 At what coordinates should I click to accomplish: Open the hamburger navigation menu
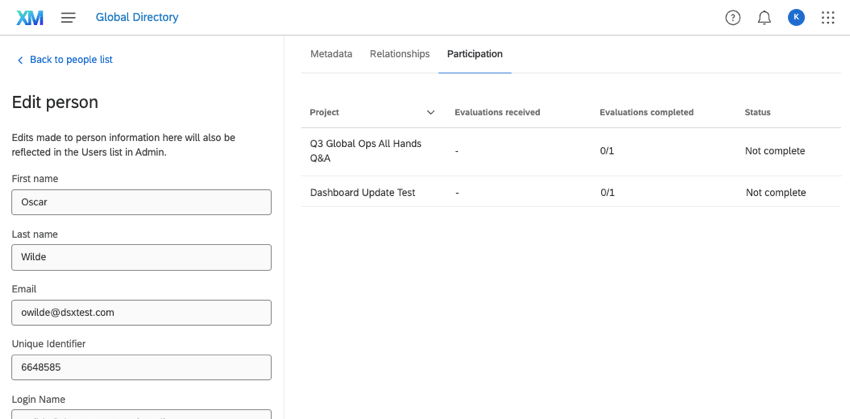(x=68, y=17)
